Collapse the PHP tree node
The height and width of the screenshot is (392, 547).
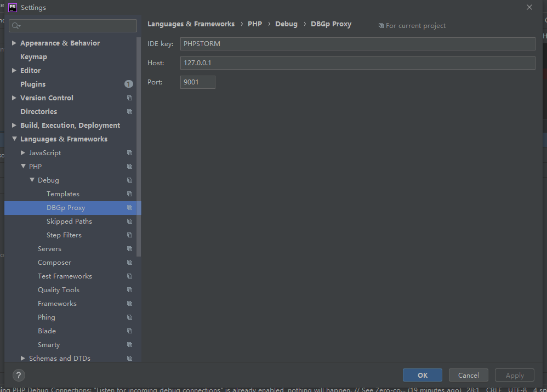(23, 167)
